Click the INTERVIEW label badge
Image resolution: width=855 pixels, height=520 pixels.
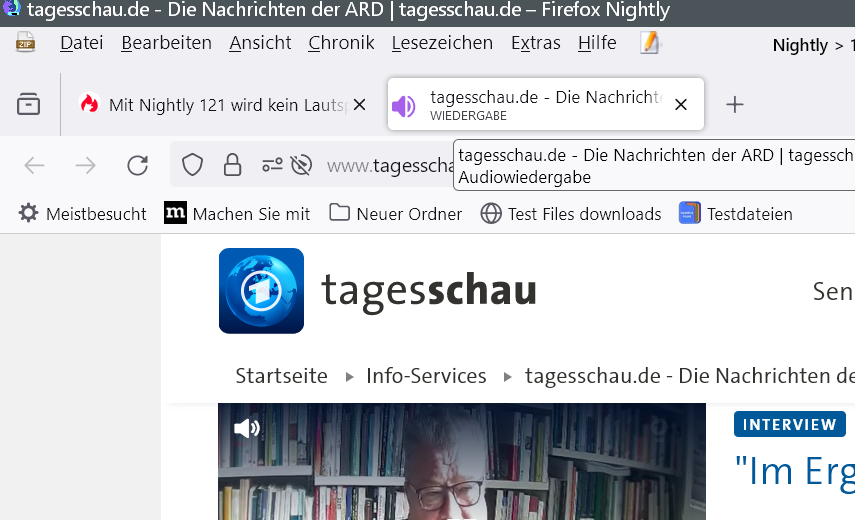[x=790, y=424]
